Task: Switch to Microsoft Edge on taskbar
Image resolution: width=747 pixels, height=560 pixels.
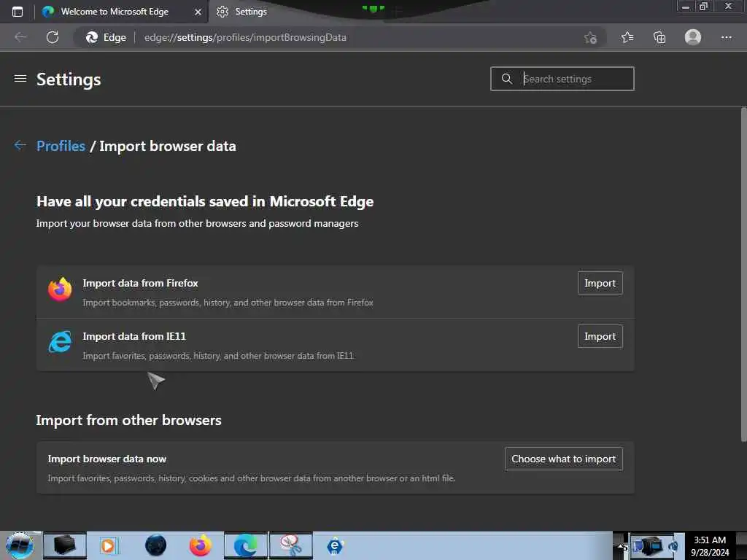Action: coord(246,545)
